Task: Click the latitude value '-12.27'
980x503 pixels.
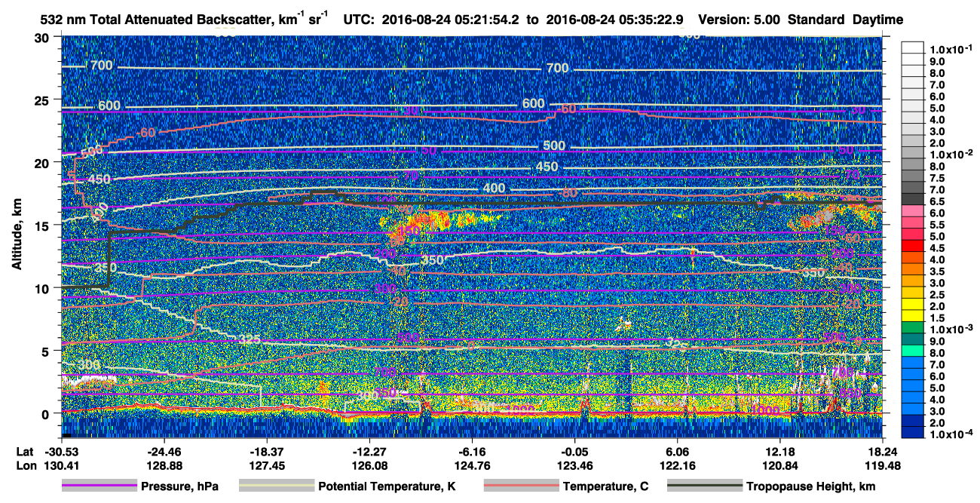Action: [369, 452]
